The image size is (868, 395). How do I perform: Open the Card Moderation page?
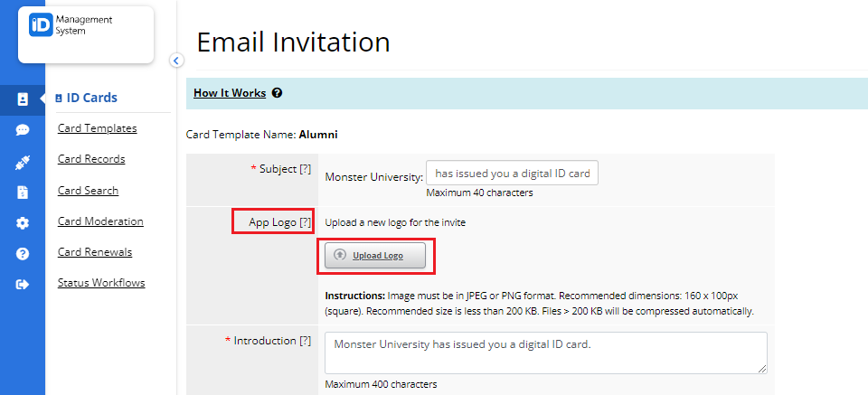tap(100, 221)
